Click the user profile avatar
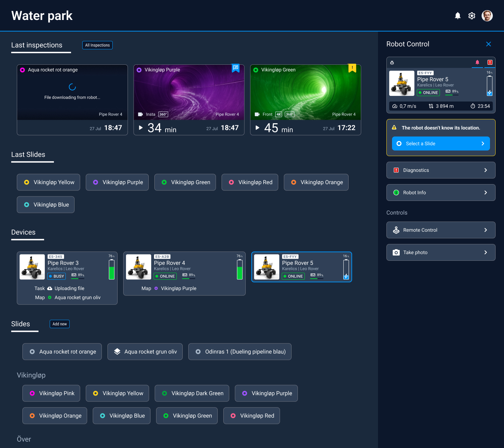The width and height of the screenshot is (504, 448). [487, 16]
